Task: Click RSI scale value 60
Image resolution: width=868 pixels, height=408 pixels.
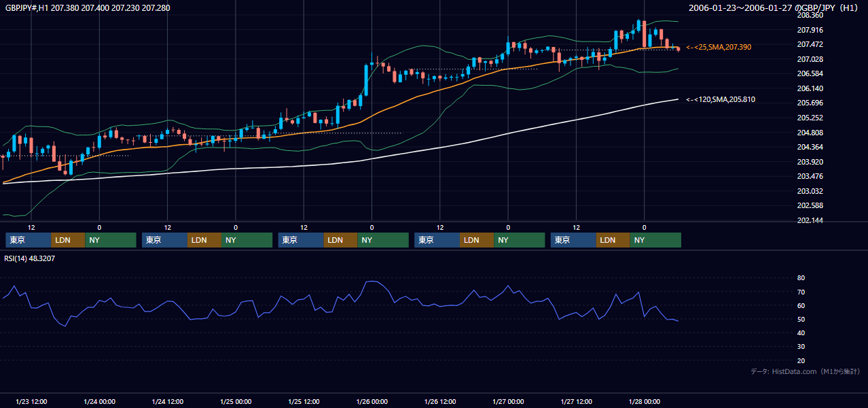Action: (x=801, y=305)
